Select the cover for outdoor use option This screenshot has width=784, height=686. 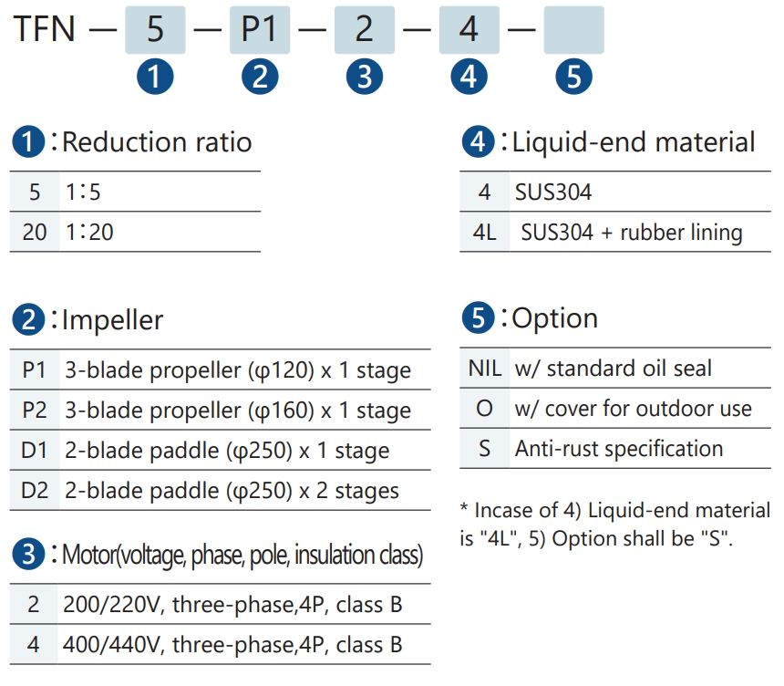pyautogui.click(x=615, y=409)
